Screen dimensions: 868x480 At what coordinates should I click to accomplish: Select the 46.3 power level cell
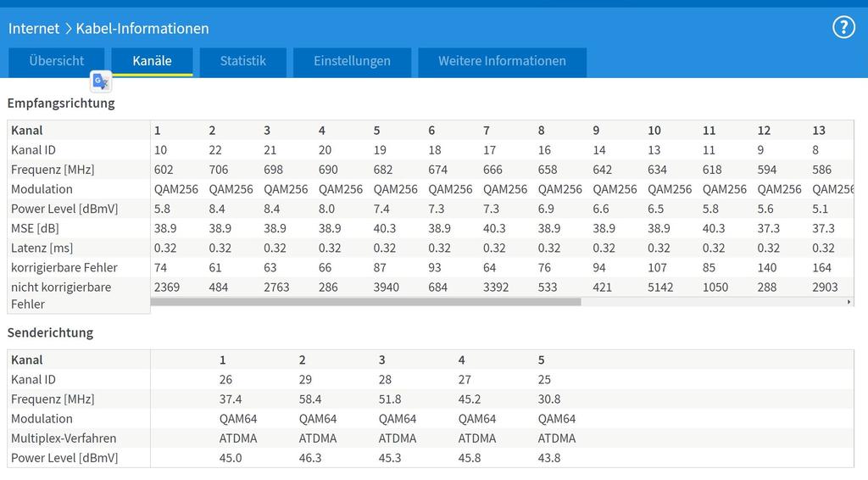(x=310, y=458)
